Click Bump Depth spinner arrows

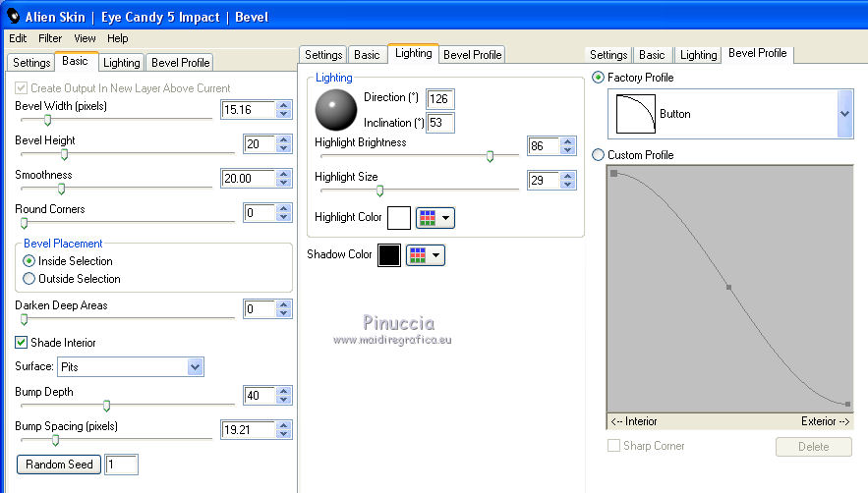(283, 395)
